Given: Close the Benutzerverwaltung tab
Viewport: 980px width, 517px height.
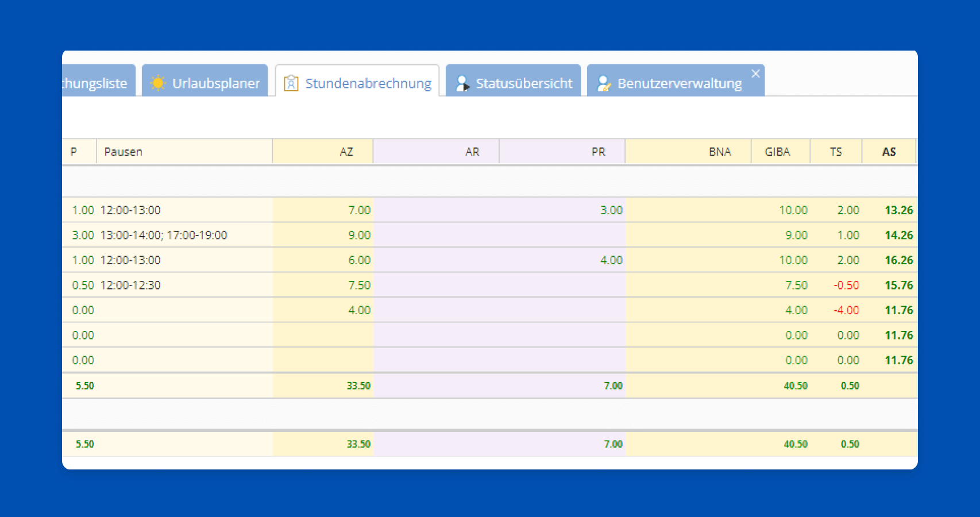Looking at the screenshot, I should click(x=755, y=74).
